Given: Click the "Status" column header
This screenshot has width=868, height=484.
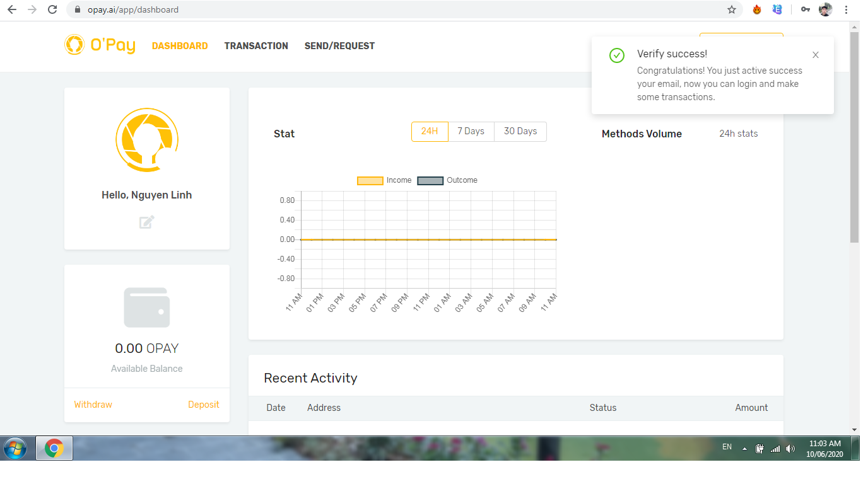Looking at the screenshot, I should [x=603, y=408].
